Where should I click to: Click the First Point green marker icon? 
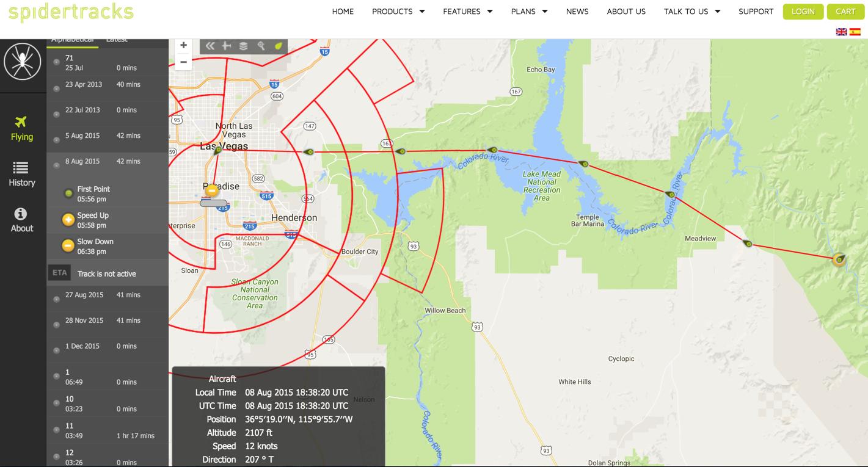pos(68,194)
